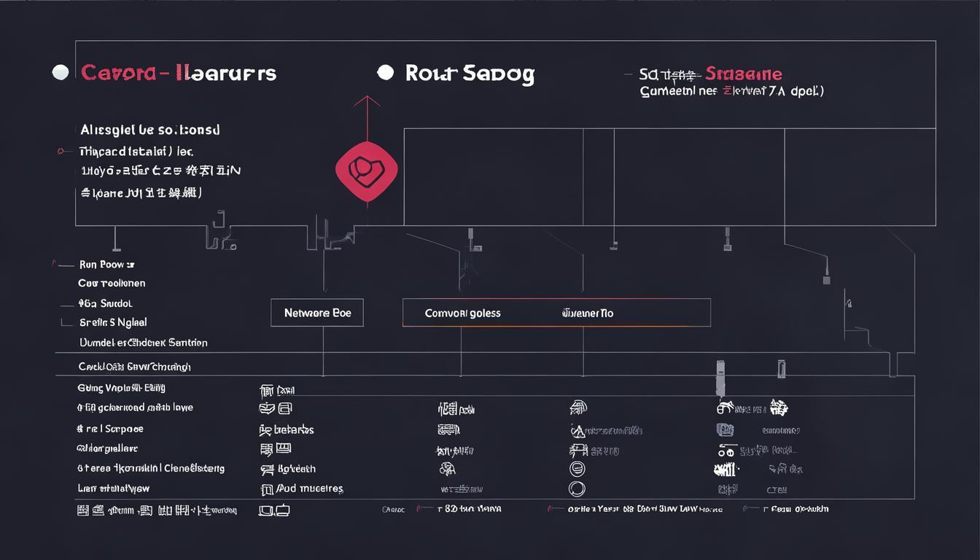Open the 'Comvorl goless' tab
The height and width of the screenshot is (560, 980).
(x=462, y=313)
